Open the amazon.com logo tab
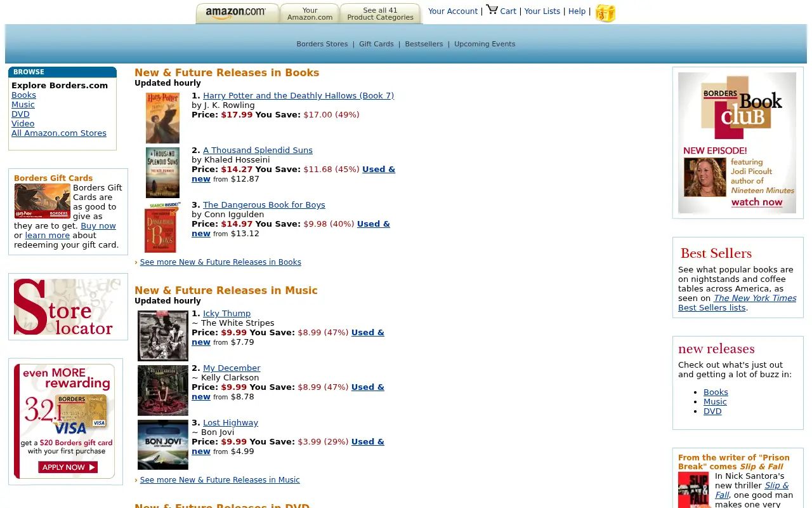The width and height of the screenshot is (812, 508). (x=237, y=13)
